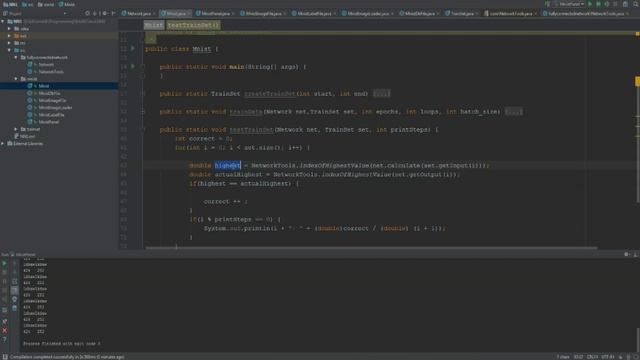Image resolution: width=640 pixels, height=360 pixels.
Task: Click the src breadcrumb in navigation bar
Action: [27, 4]
